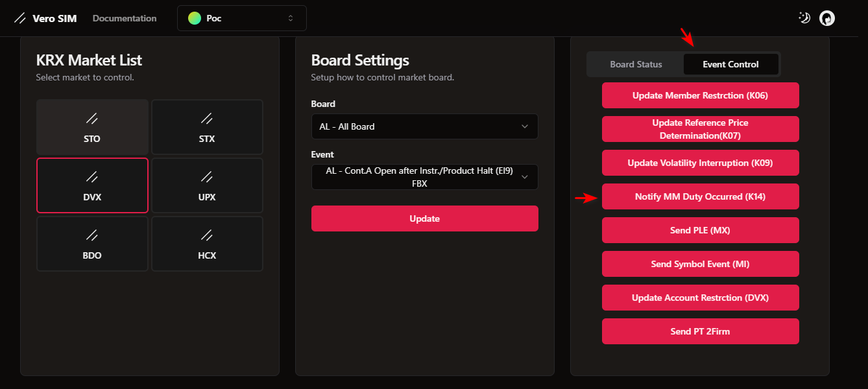
Task: Click Update Member Restrction (K06)
Action: 700,95
